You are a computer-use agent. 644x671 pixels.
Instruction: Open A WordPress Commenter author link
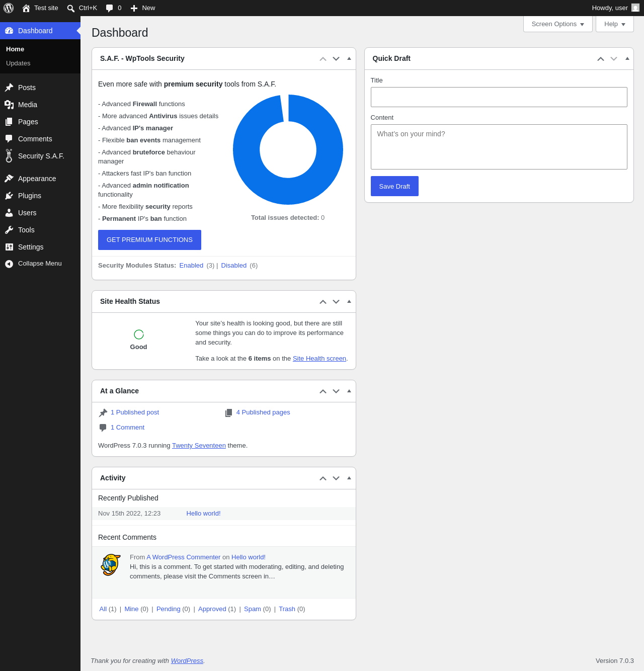pos(184,557)
